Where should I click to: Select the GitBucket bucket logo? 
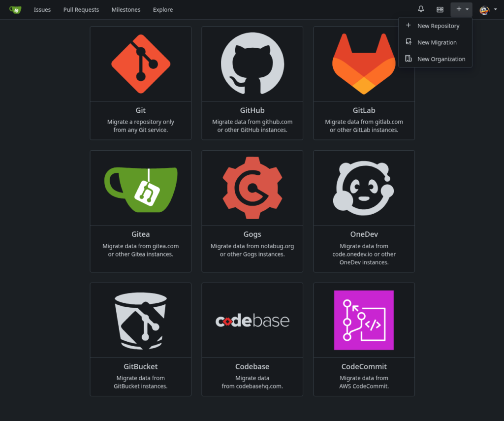tap(141, 320)
